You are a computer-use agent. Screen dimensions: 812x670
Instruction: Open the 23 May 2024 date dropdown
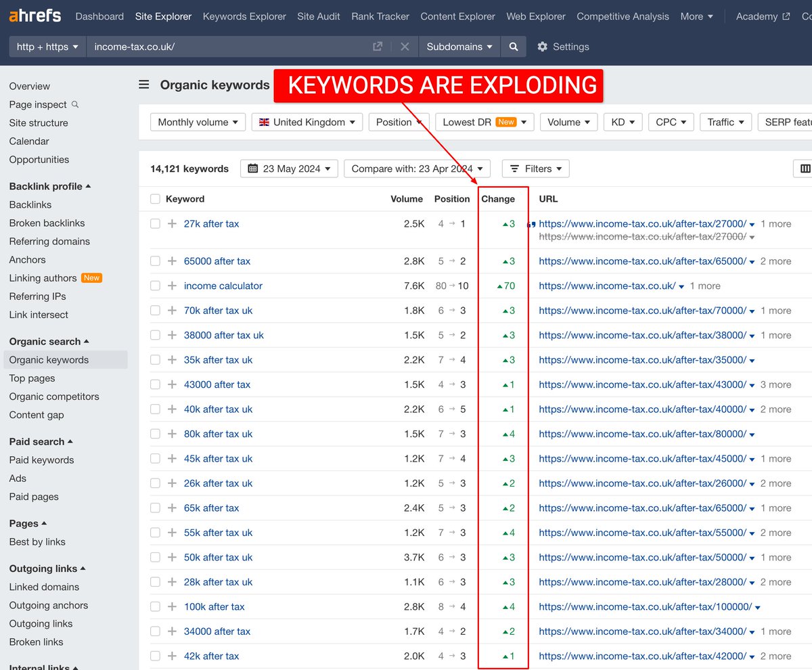[289, 169]
